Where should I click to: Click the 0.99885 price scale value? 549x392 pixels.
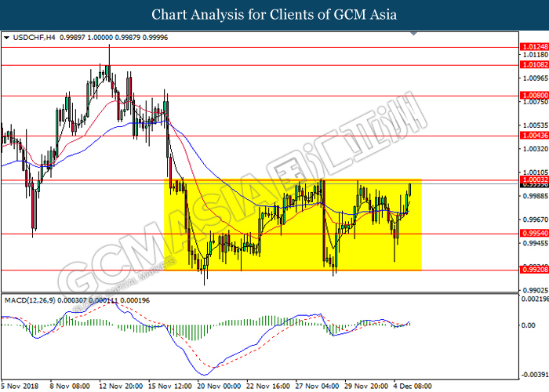click(x=536, y=196)
